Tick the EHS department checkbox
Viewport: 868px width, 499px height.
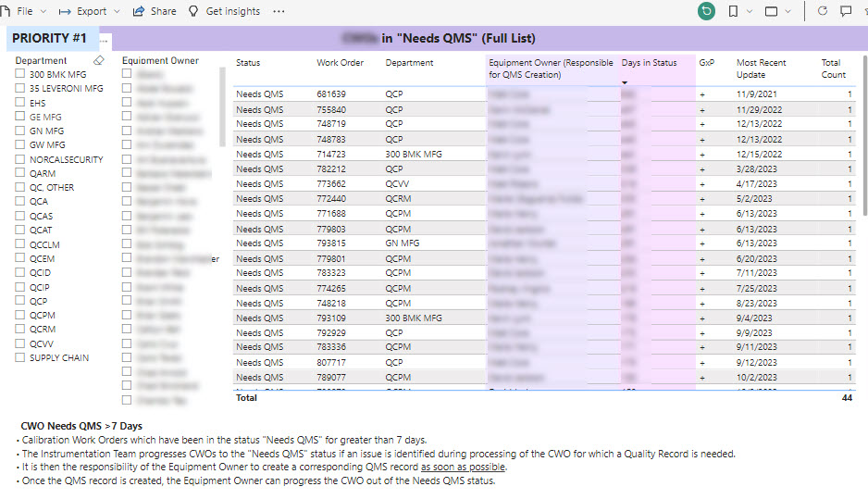point(19,103)
